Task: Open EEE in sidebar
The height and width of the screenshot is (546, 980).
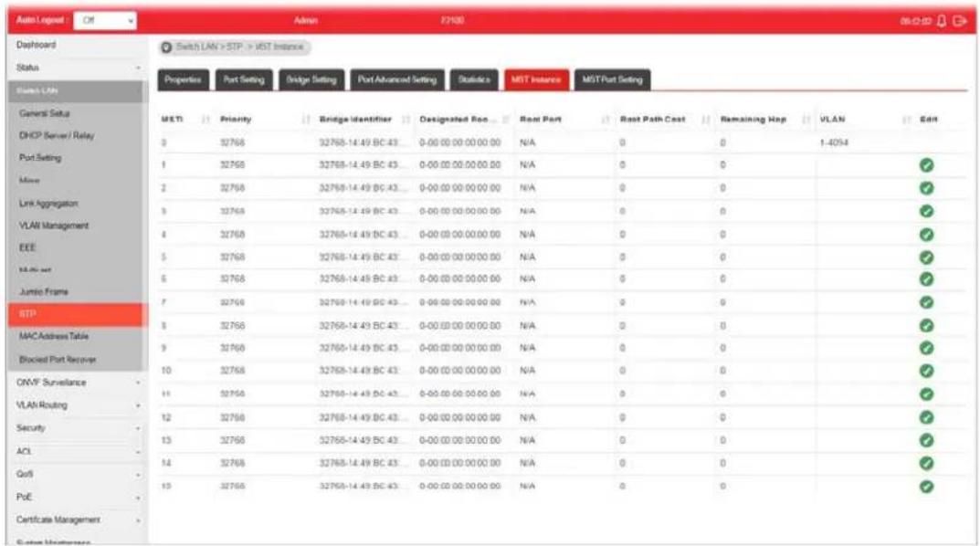Action: [27, 248]
